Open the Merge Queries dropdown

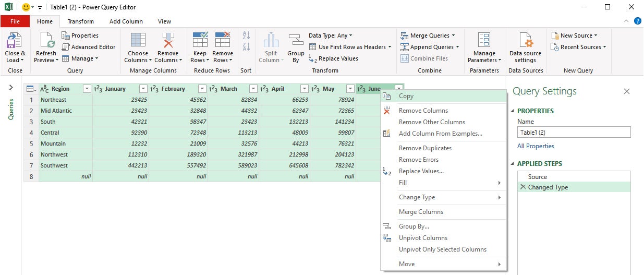click(x=428, y=35)
